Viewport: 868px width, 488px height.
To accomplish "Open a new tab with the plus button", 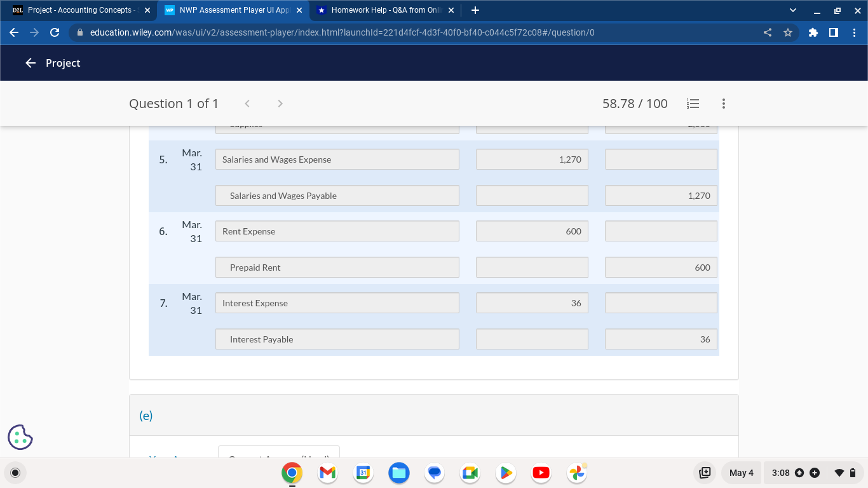I will 475,10.
